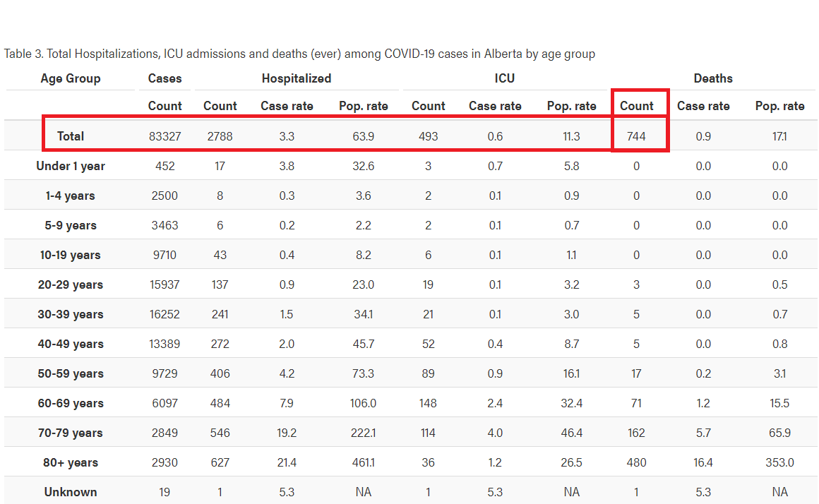Click hospitalized count 241
The height and width of the screenshot is (504, 819).
220,314
